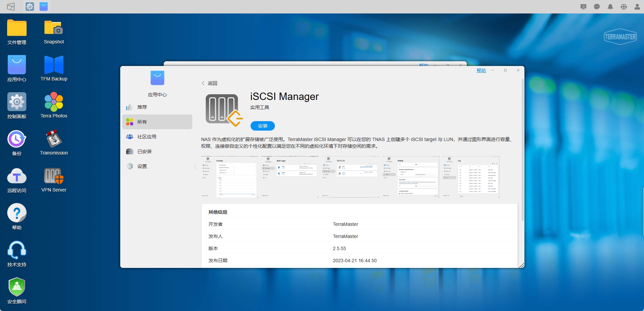The image size is (644, 311).
Task: Click the iSCSI Manager title text
Action: 284,97
